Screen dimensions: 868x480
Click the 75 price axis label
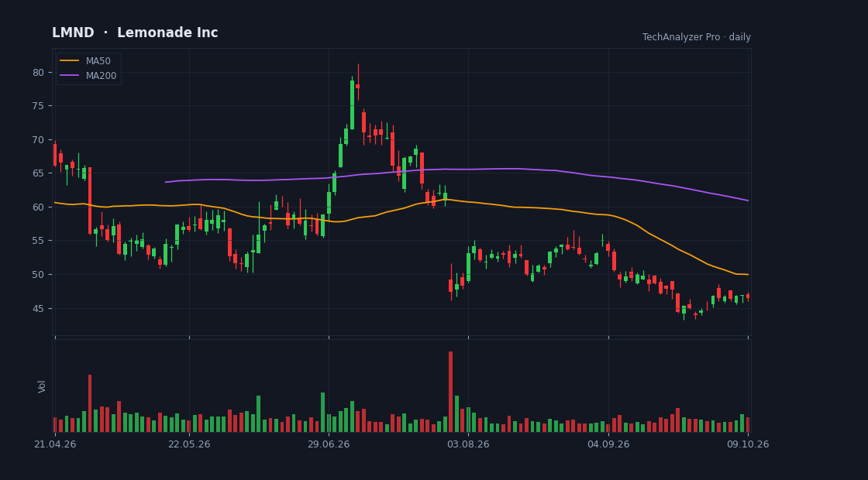coord(39,105)
